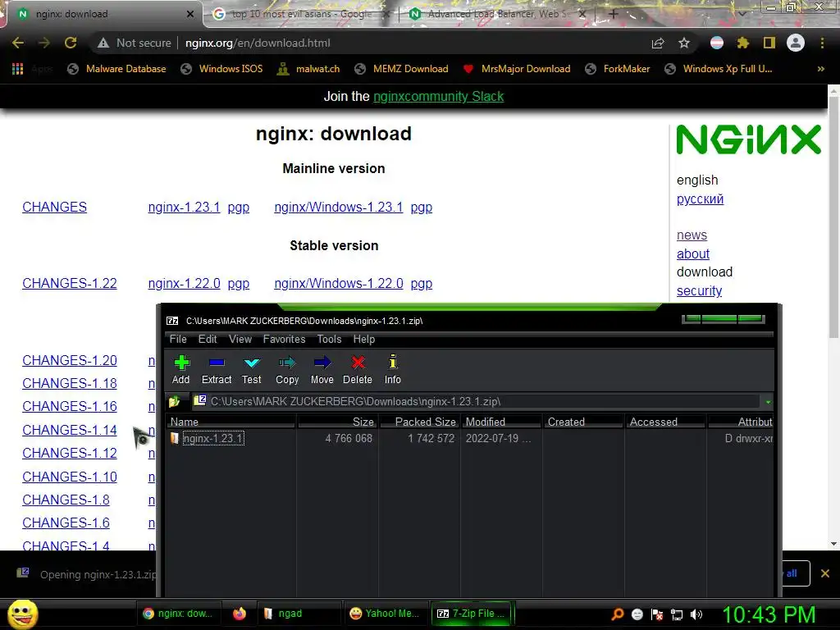Share this page via the share icon
The image size is (840, 630).
658,43
